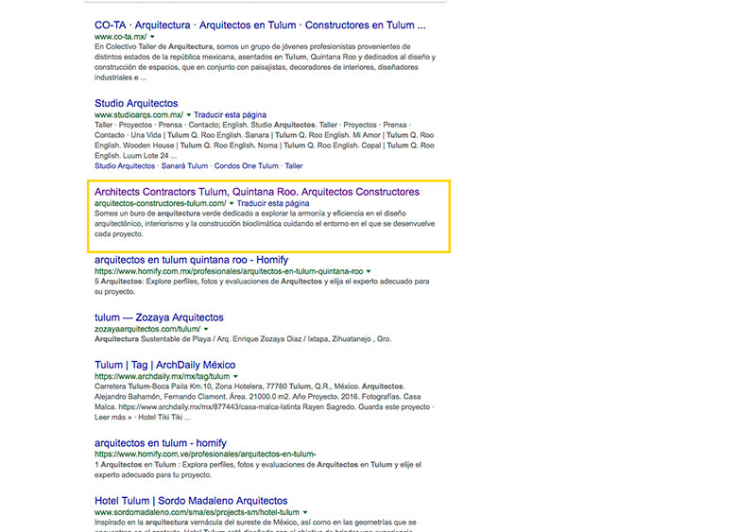The height and width of the screenshot is (532, 756).
Task: Open the arquitectos en tulum homify result
Action: point(160,441)
